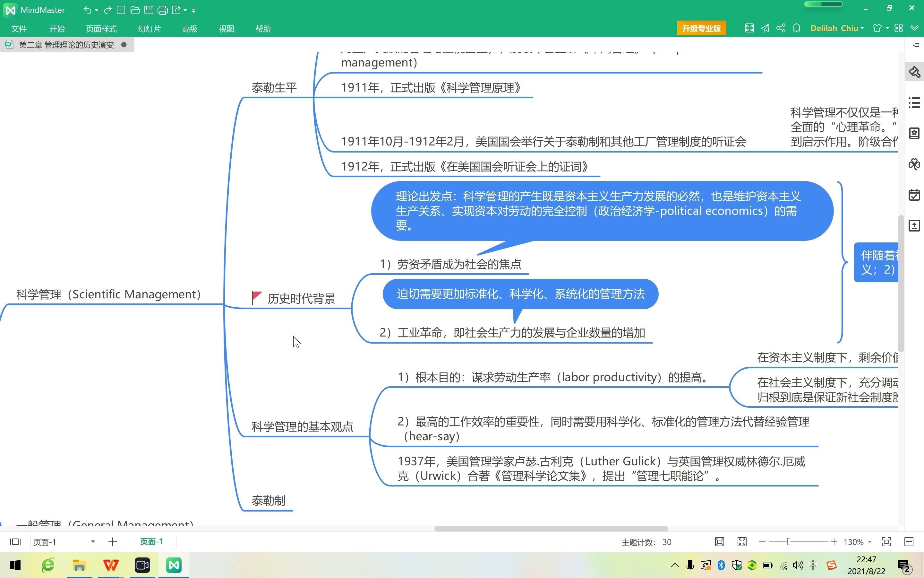Open the task calendar panel in the right sidebar
924x578 pixels.
click(914, 195)
